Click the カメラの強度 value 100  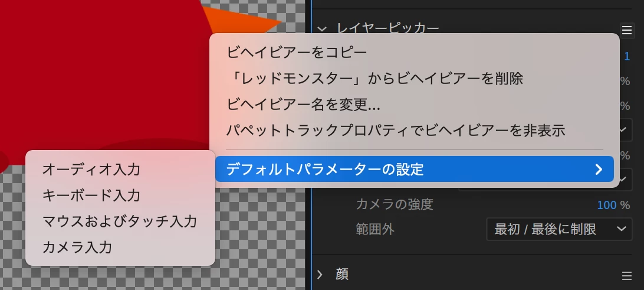tap(607, 205)
